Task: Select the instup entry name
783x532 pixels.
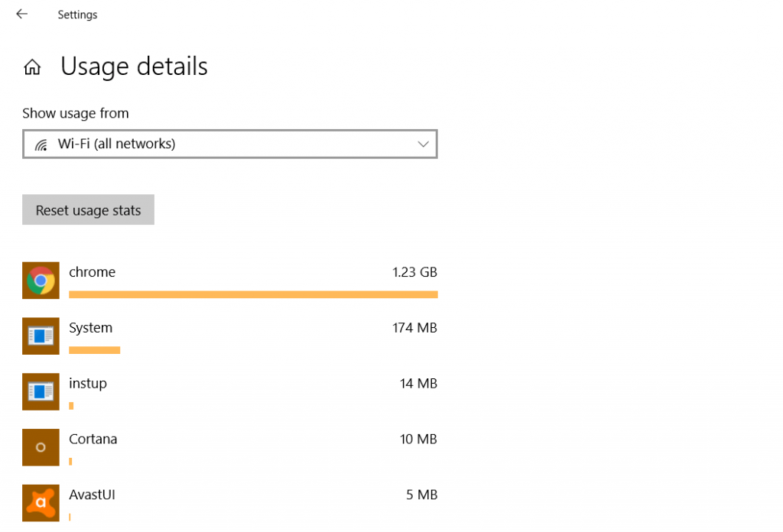Action: [88, 384]
